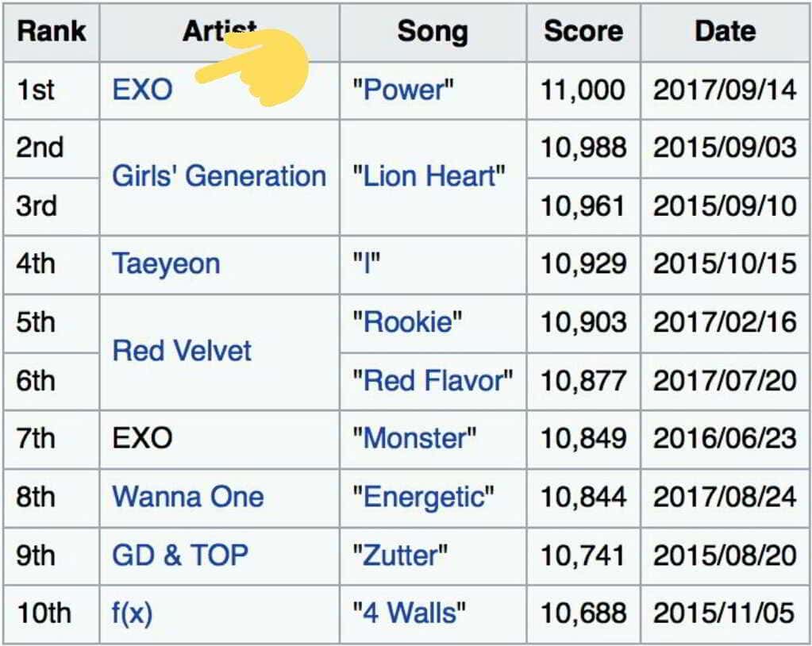Open the Red Velvet artist link
The height and width of the screenshot is (646, 812).
click(182, 351)
